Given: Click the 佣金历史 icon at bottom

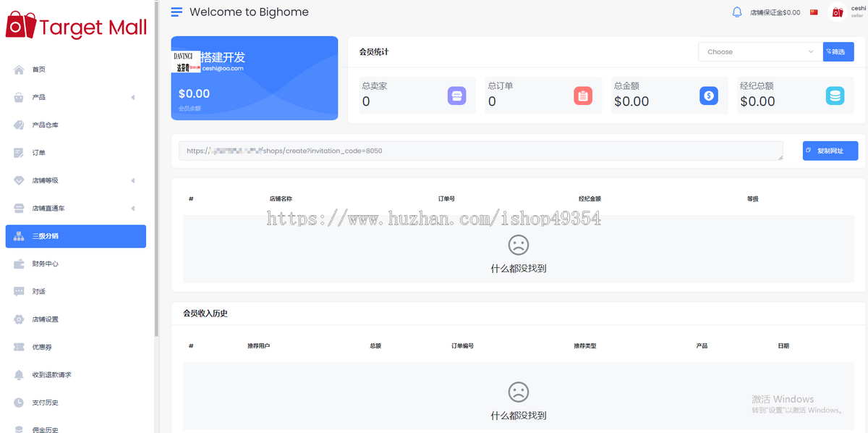Looking at the screenshot, I should tap(19, 429).
